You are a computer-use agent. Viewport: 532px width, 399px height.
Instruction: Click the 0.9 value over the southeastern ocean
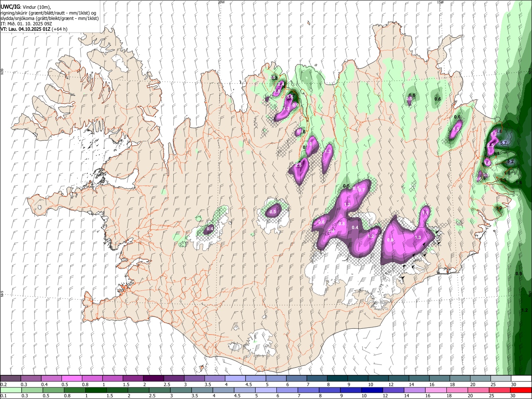(x=518, y=274)
